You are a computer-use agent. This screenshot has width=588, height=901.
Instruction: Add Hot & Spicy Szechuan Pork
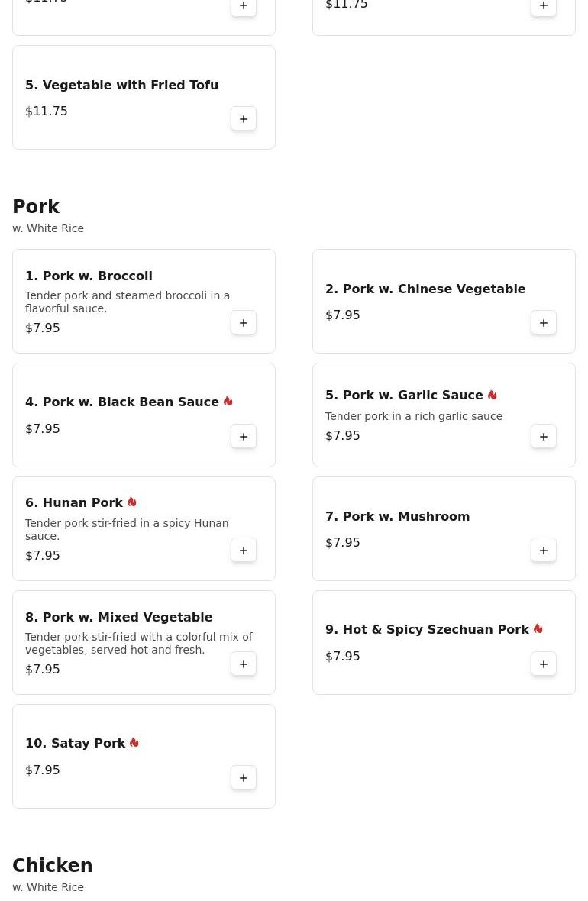coord(544,664)
